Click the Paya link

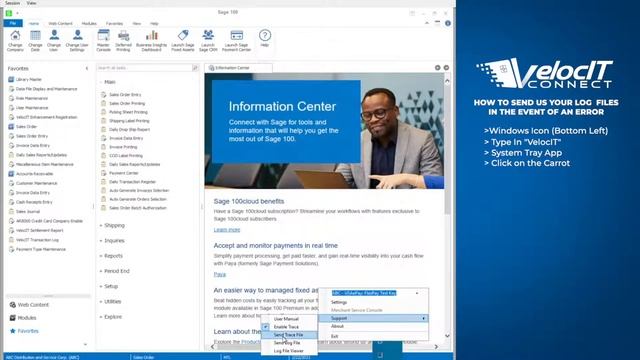tap(220, 274)
